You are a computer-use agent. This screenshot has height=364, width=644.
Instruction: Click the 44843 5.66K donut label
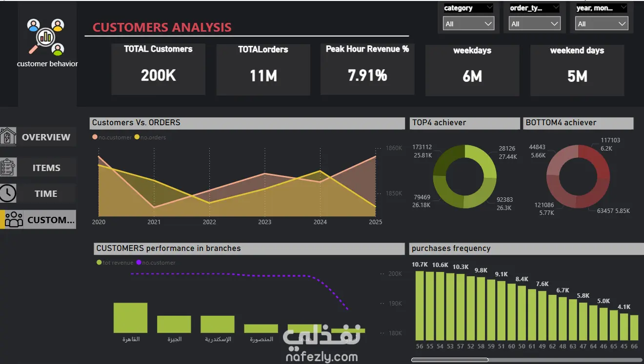(x=537, y=152)
